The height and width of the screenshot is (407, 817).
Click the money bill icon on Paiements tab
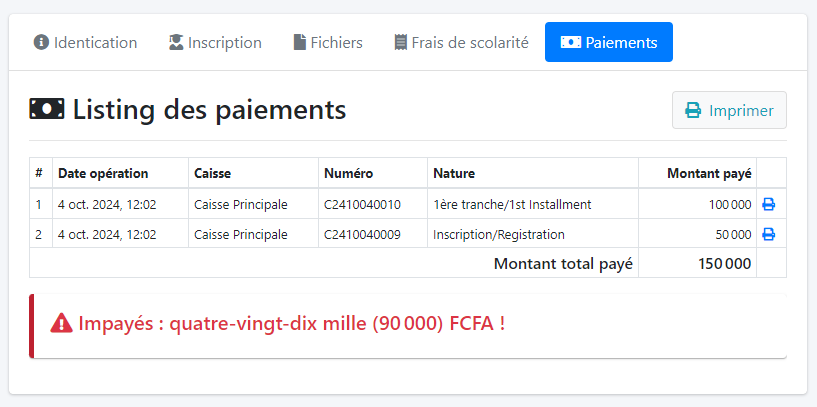[571, 42]
